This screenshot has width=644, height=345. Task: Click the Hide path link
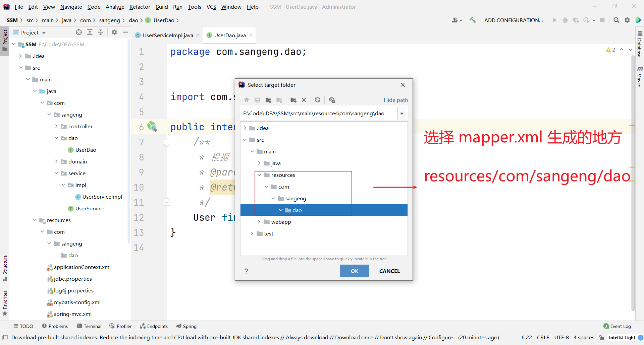click(x=396, y=100)
